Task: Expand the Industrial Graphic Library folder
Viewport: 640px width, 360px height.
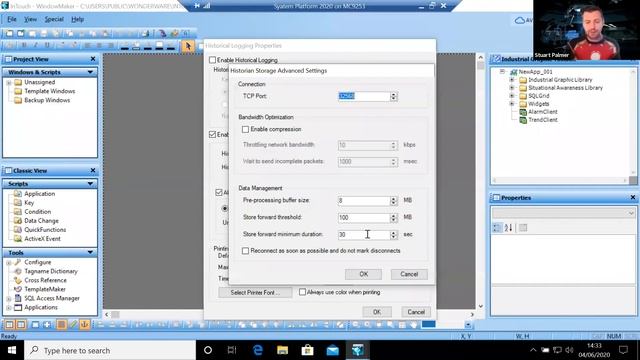Action: pos(512,80)
